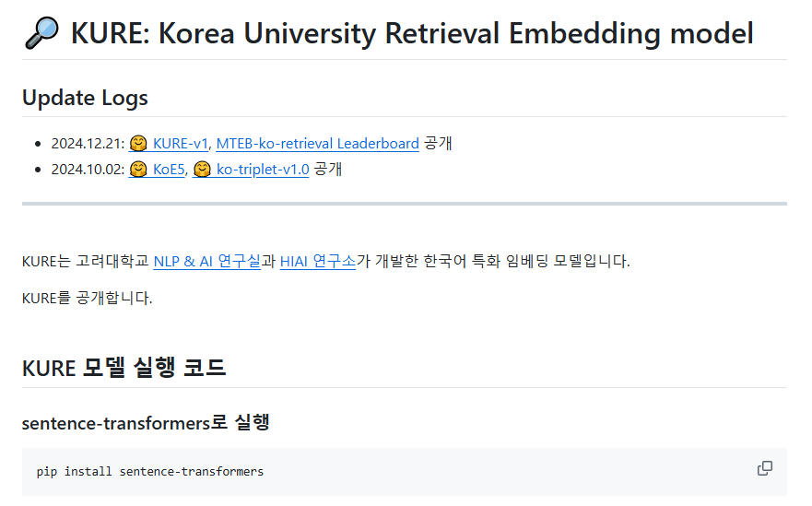
Task: Follow the KoE5 link
Action: 169,170
